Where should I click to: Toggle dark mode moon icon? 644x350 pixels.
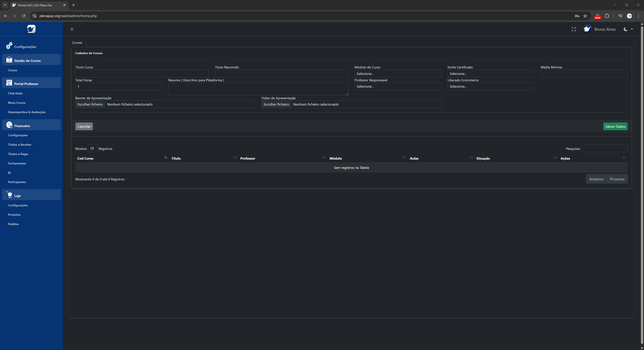click(625, 29)
